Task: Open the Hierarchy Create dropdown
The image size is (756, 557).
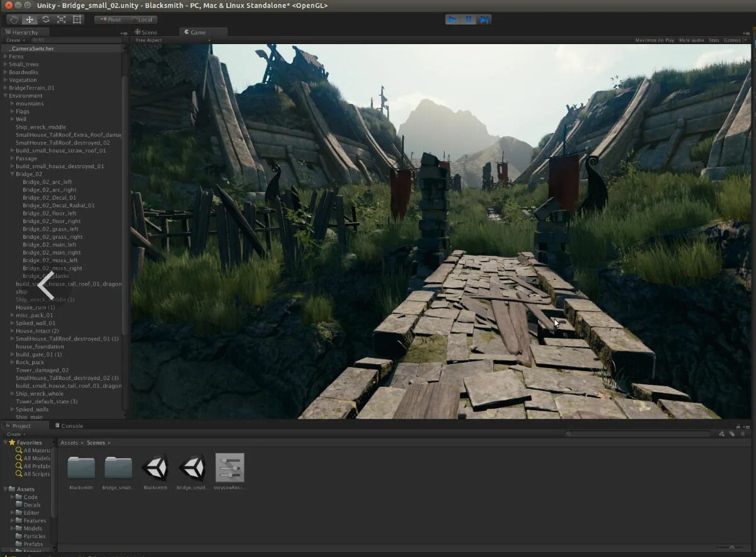Action: click(x=15, y=40)
